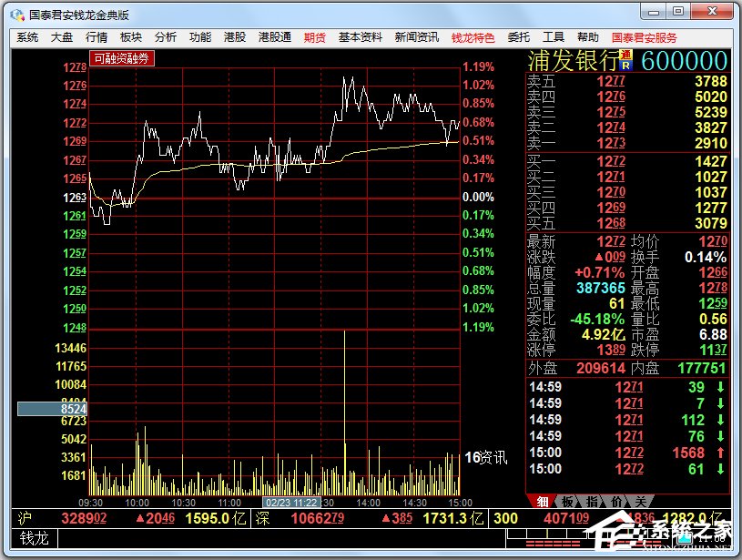Maximize the 国泰君安钱龙金典版 window
The image size is (742, 560).
[678, 12]
